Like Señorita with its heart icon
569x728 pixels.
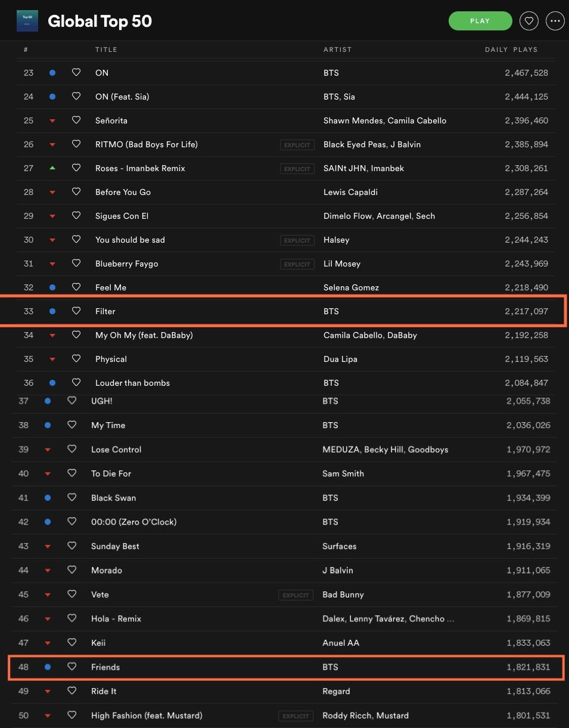(x=76, y=120)
